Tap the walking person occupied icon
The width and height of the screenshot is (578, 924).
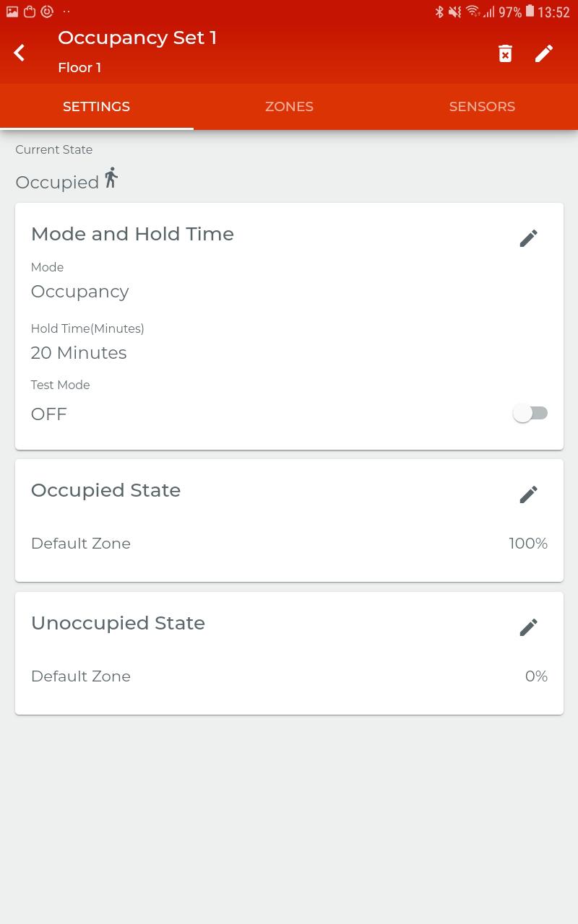pyautogui.click(x=111, y=178)
